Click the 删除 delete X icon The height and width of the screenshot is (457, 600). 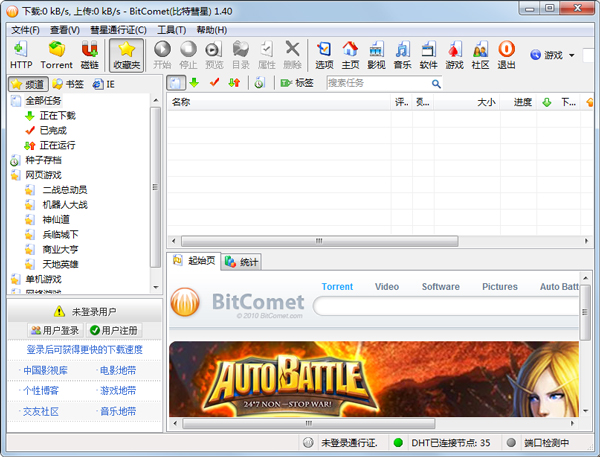292,55
